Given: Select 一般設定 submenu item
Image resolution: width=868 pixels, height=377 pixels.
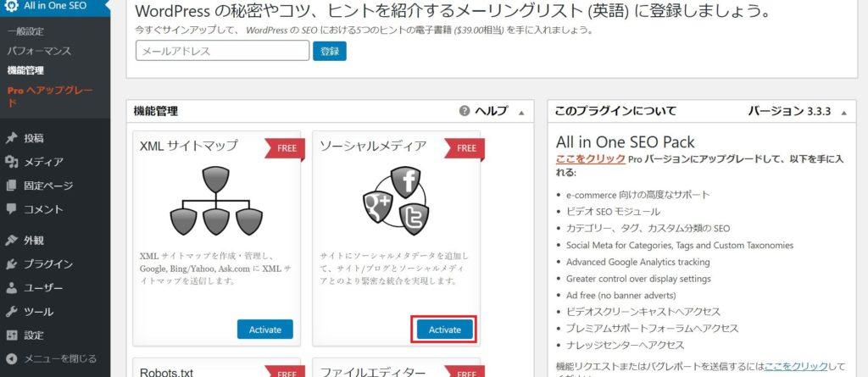Looking at the screenshot, I should coord(25,31).
